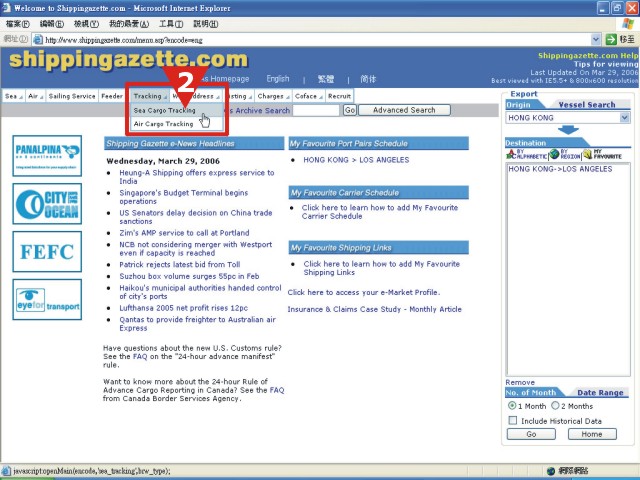Open NCB Westport merger headline

click(x=196, y=249)
